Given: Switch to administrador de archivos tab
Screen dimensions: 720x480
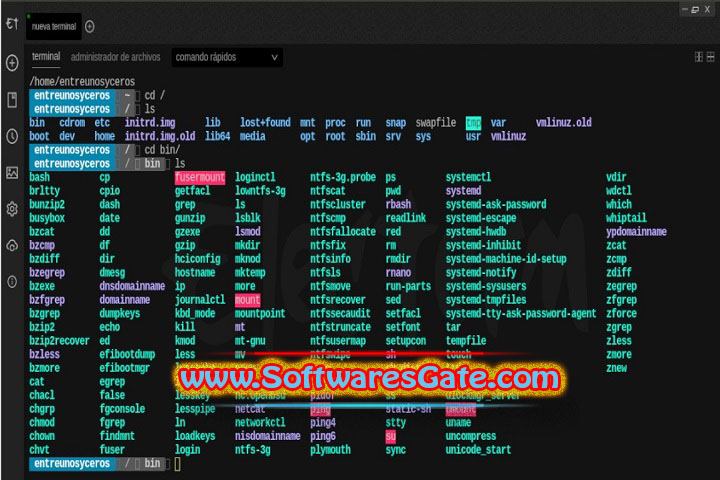Looking at the screenshot, I should pyautogui.click(x=115, y=57).
